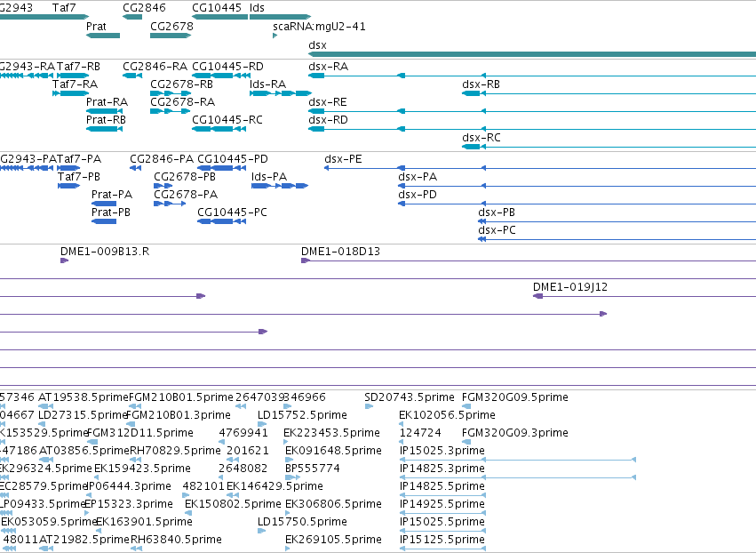
Task: Select the dsx-PB protein label
Action: click(497, 212)
